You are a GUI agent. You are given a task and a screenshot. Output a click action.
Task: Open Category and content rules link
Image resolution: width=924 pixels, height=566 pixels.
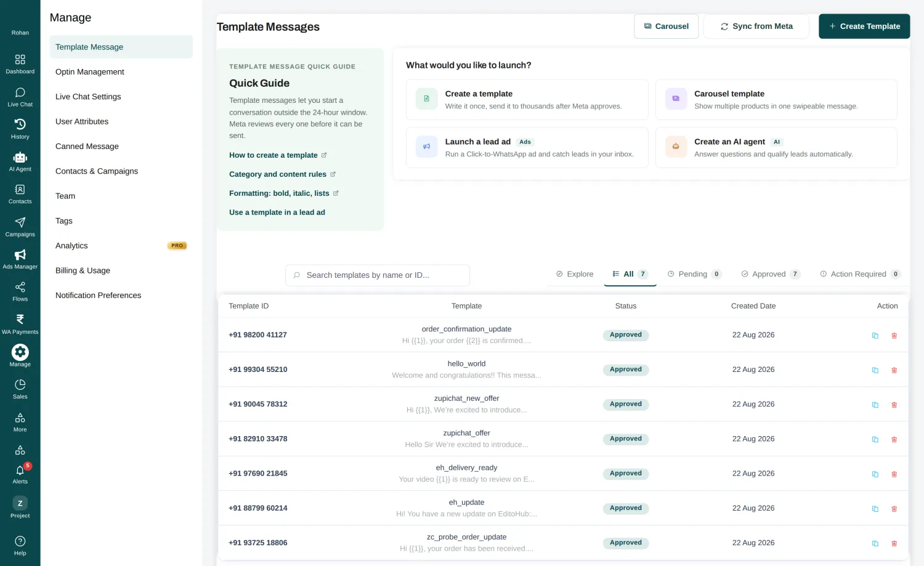point(282,174)
